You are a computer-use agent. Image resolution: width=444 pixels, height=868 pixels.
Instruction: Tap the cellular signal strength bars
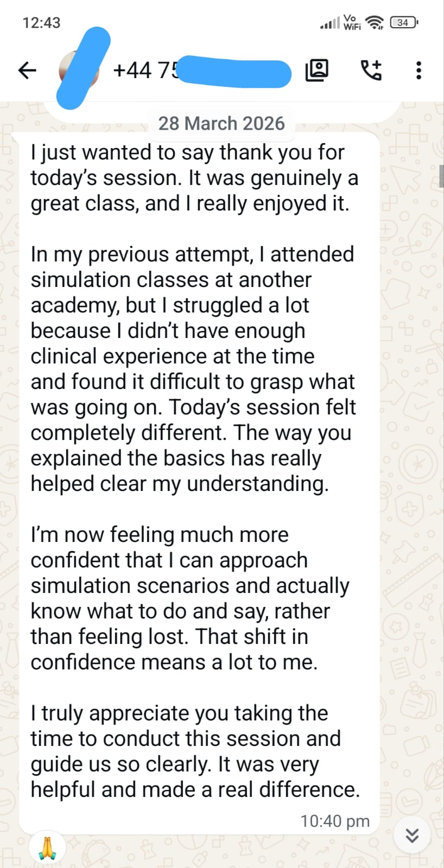pyautogui.click(x=330, y=23)
